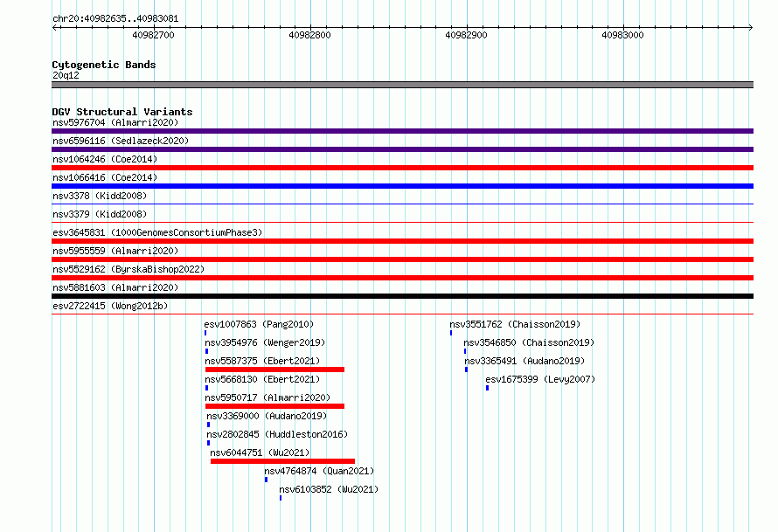Click the blue marker under nsv5668130

click(206, 388)
